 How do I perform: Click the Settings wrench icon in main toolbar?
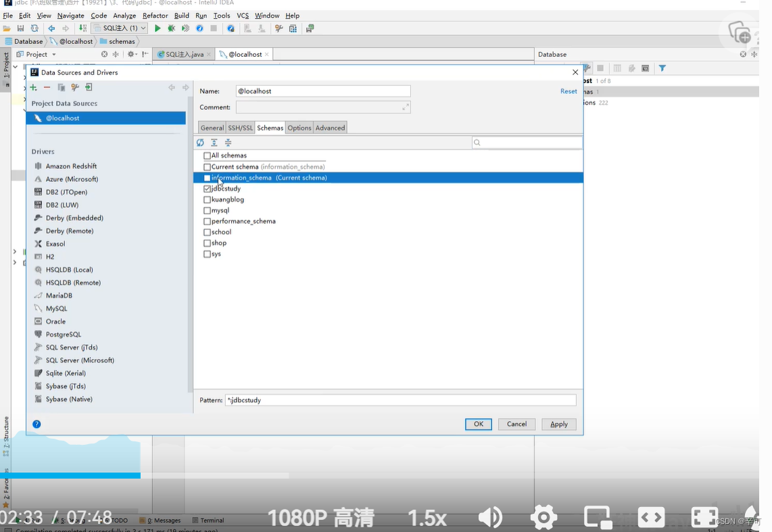279,28
